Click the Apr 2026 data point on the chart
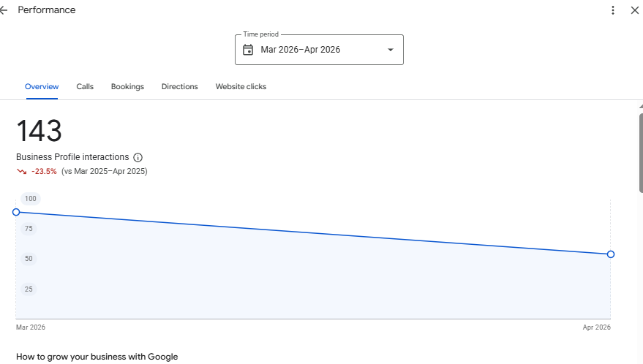This screenshot has width=643, height=364. click(611, 254)
